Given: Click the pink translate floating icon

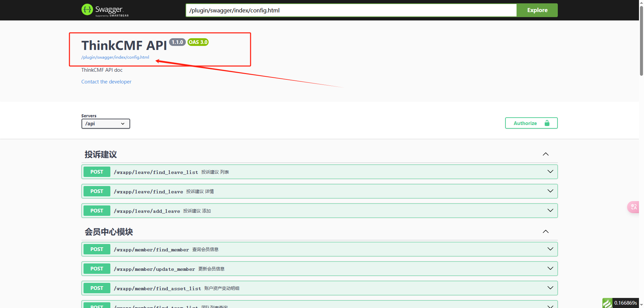Looking at the screenshot, I should point(633,207).
